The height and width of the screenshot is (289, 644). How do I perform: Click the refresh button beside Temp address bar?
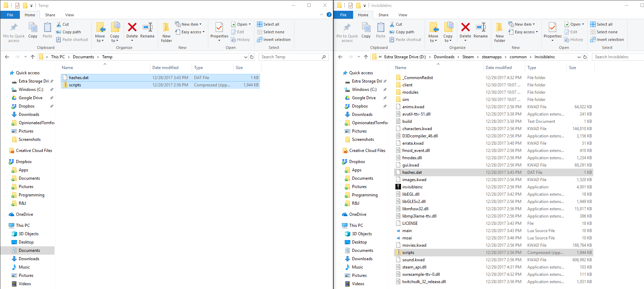(252, 57)
